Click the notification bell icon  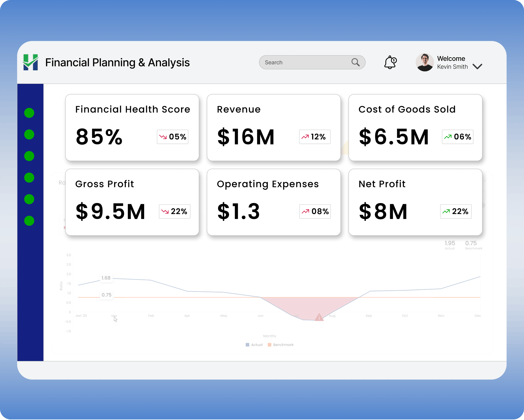tap(390, 62)
